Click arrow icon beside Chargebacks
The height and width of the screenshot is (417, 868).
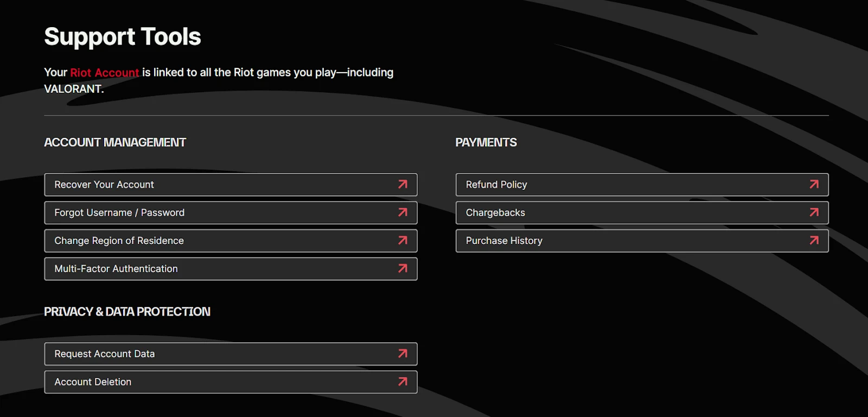point(814,213)
